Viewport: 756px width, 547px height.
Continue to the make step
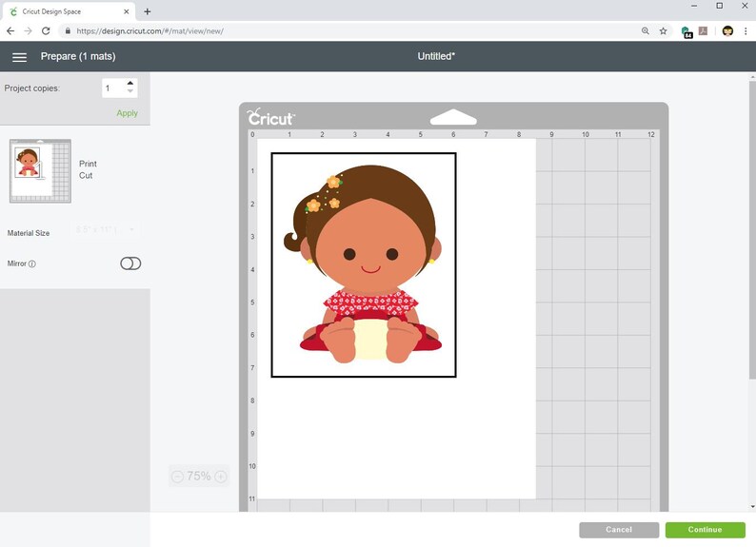pos(705,530)
